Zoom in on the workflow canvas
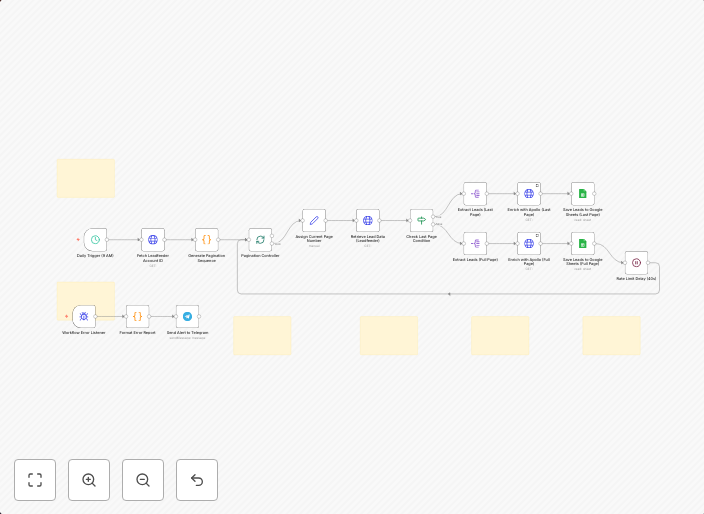Screen dimensions: 704x514 tap(89, 480)
